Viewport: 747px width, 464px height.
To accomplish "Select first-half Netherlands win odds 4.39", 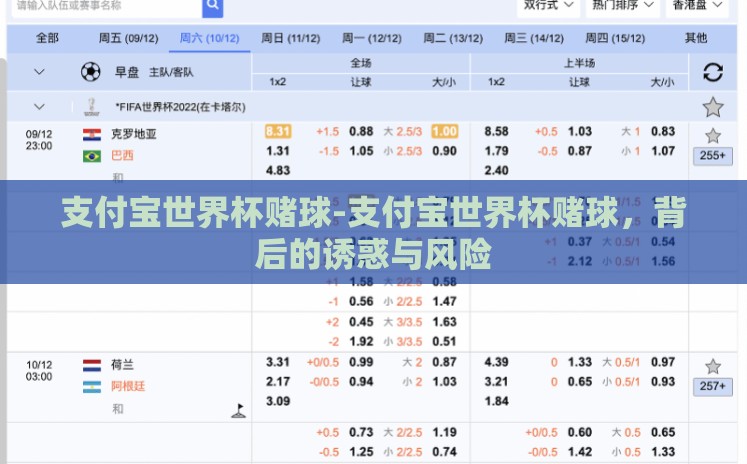I will (x=496, y=362).
